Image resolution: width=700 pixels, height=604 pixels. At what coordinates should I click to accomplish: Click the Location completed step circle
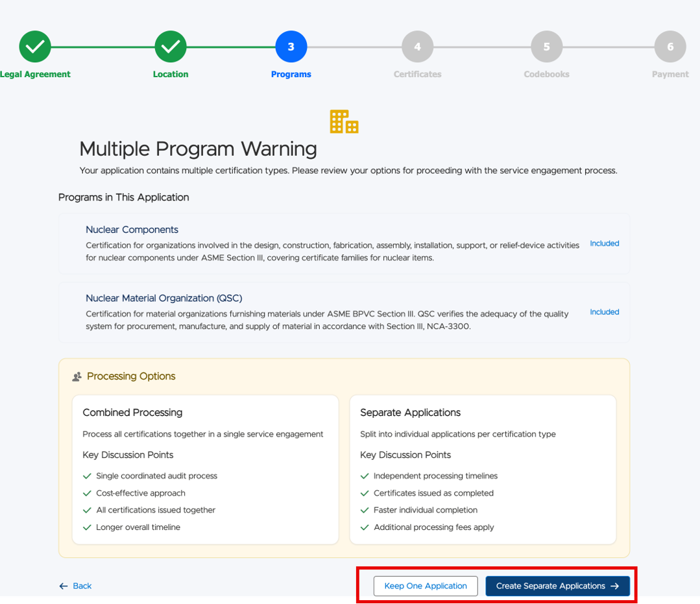(x=171, y=47)
